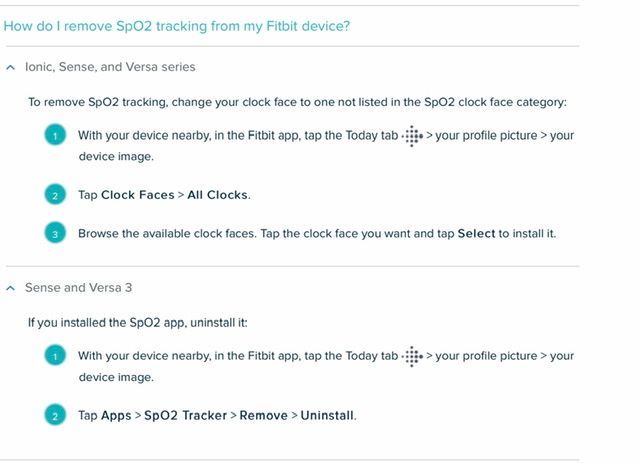This screenshot has height=463, width=640.
Task: Click the bold 'Remove' text in step 2
Action: tap(263, 416)
